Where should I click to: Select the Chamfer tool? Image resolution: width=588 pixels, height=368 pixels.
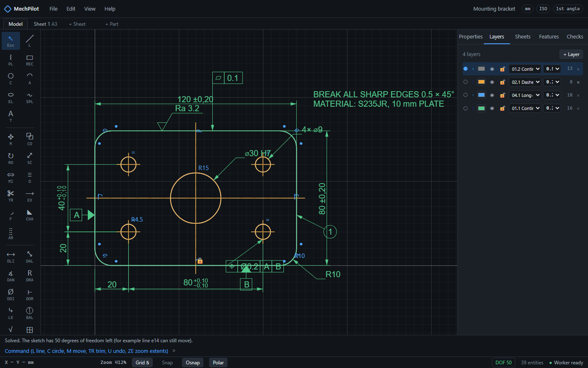click(x=30, y=215)
